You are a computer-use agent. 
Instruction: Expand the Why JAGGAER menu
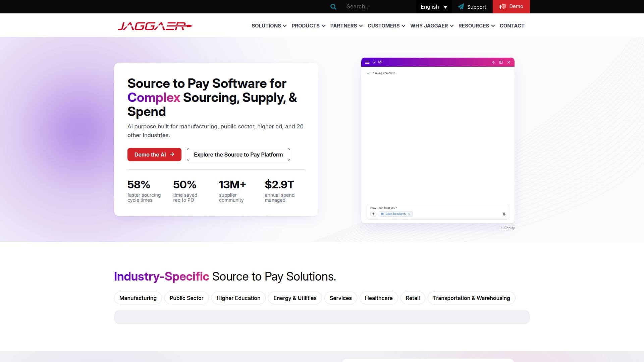click(432, 26)
